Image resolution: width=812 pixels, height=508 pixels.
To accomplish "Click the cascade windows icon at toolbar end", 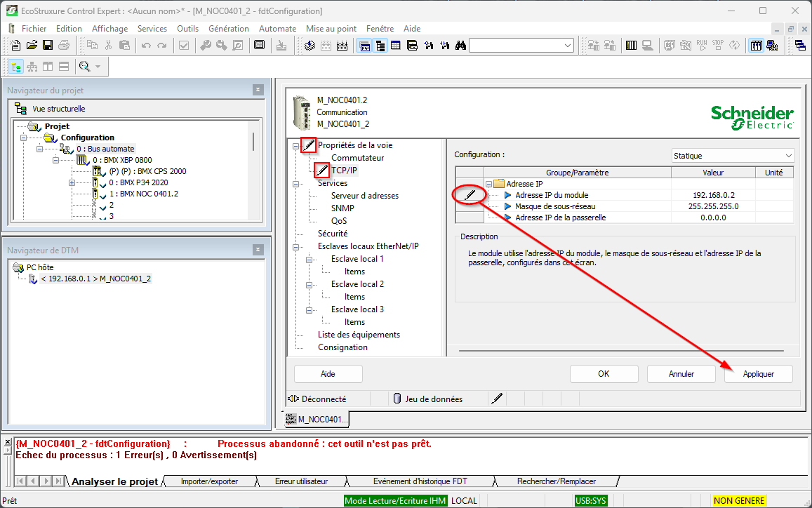I will (x=800, y=46).
